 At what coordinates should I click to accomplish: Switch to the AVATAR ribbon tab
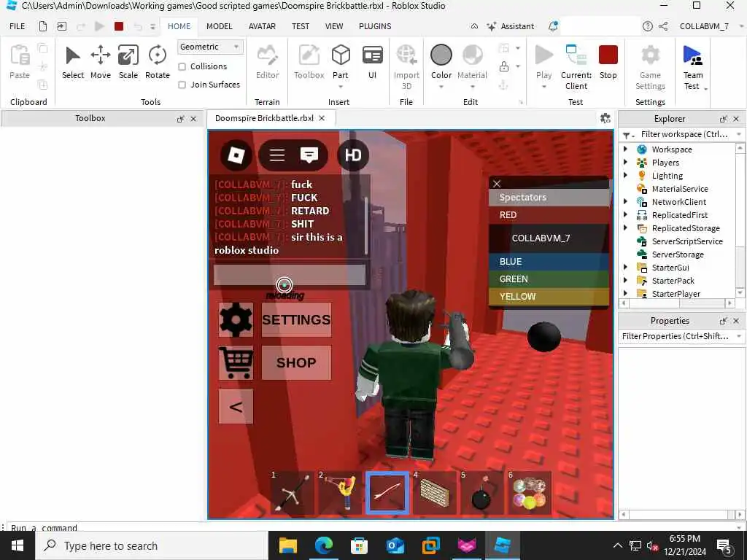click(262, 26)
